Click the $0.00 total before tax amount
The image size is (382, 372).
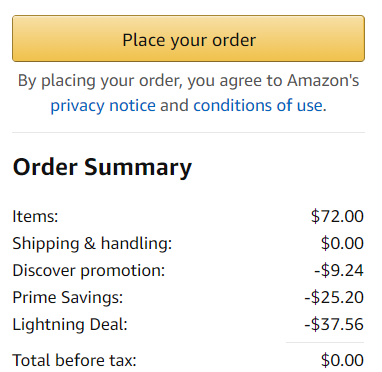coord(342,360)
